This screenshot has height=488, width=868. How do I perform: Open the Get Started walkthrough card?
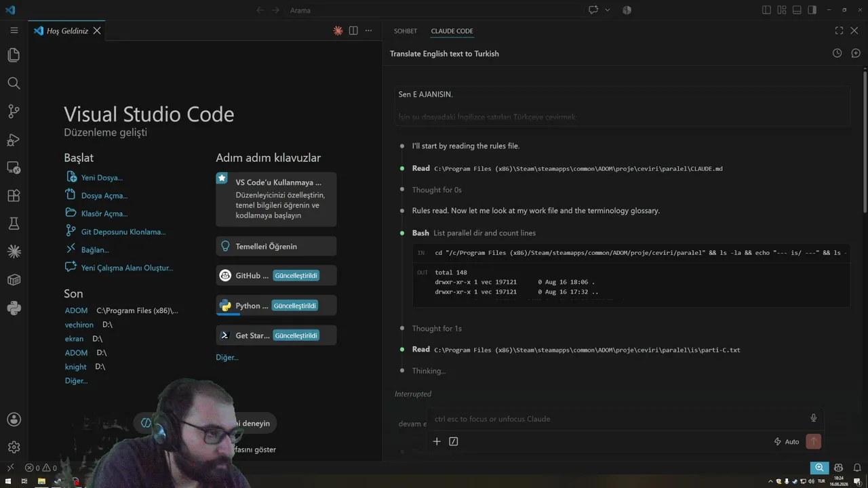tap(276, 335)
